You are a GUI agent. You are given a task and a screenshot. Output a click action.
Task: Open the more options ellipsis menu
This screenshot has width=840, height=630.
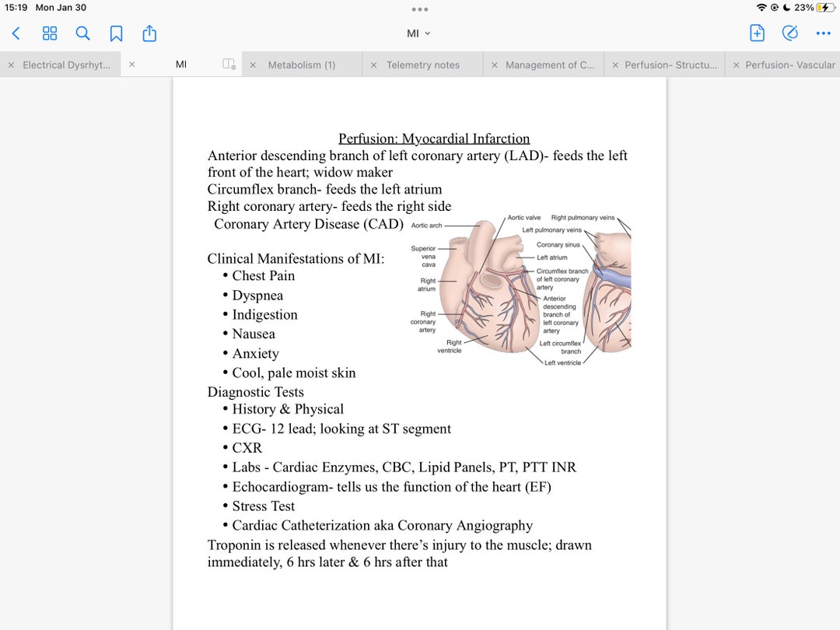(823, 33)
